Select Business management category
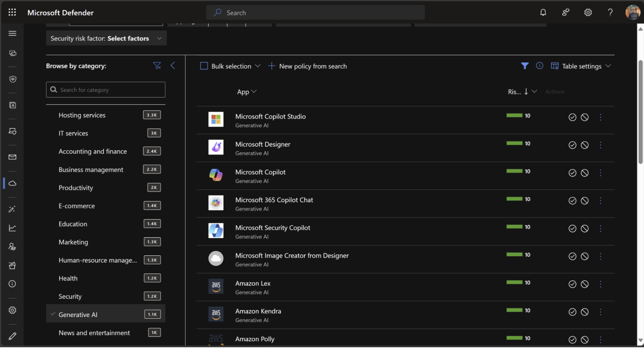644x349 pixels. [x=106, y=170]
